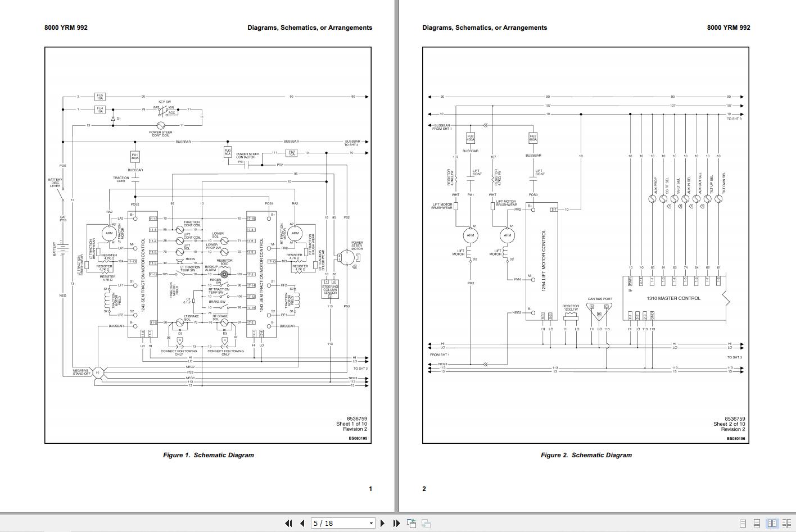The height and width of the screenshot is (532, 796).
Task: Jump to the last page
Action: pos(396,523)
